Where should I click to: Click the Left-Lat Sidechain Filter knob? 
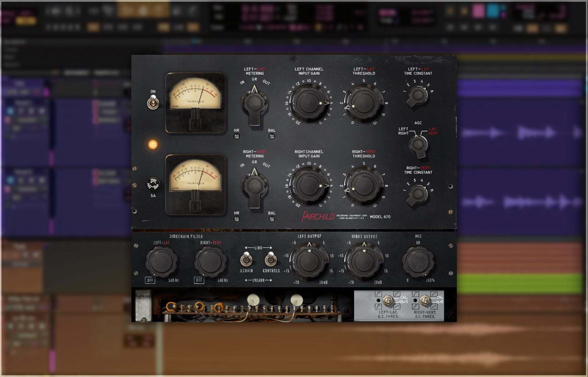(161, 261)
